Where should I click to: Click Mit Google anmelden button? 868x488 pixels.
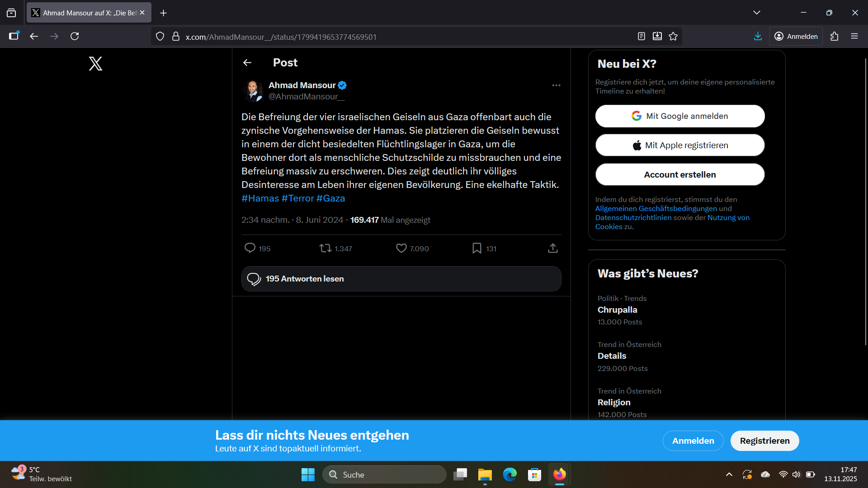point(679,116)
